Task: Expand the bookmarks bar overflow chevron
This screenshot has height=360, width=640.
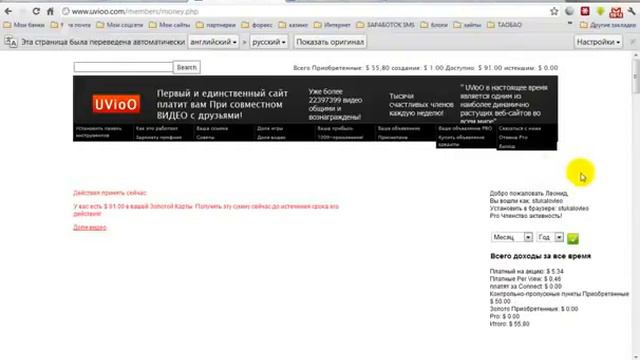Action: click(570, 24)
